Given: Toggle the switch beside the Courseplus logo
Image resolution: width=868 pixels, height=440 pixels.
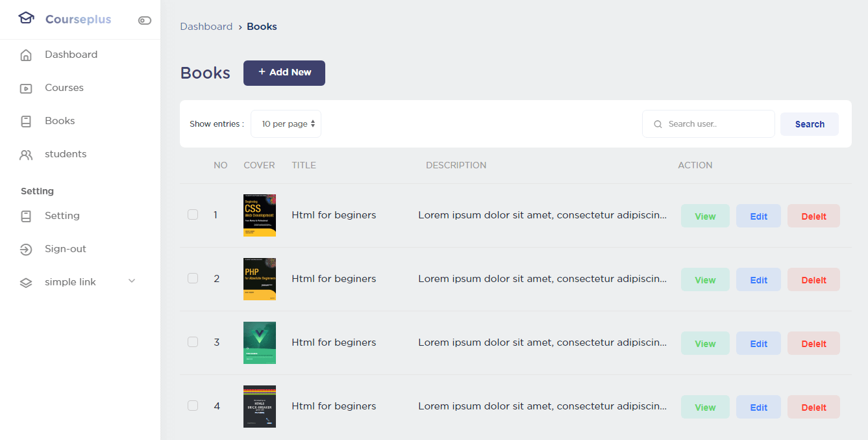Looking at the screenshot, I should pyautogui.click(x=145, y=20).
